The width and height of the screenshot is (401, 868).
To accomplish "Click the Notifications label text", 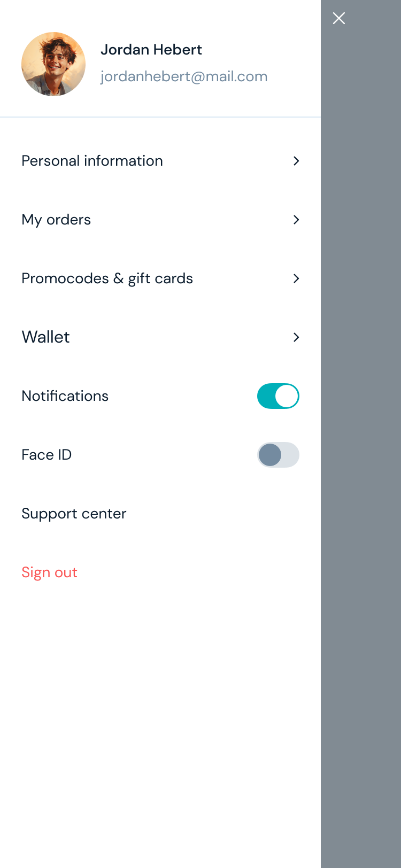I will [65, 396].
